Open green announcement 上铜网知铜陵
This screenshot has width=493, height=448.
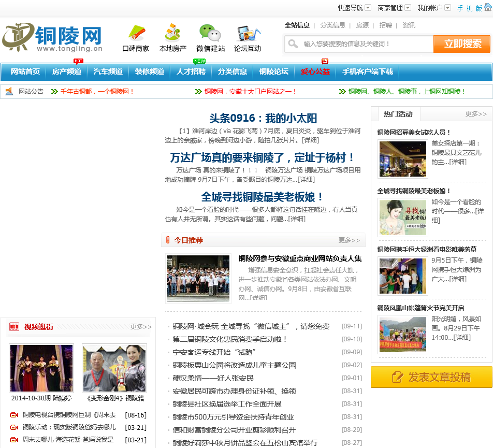pyautogui.click(x=407, y=92)
